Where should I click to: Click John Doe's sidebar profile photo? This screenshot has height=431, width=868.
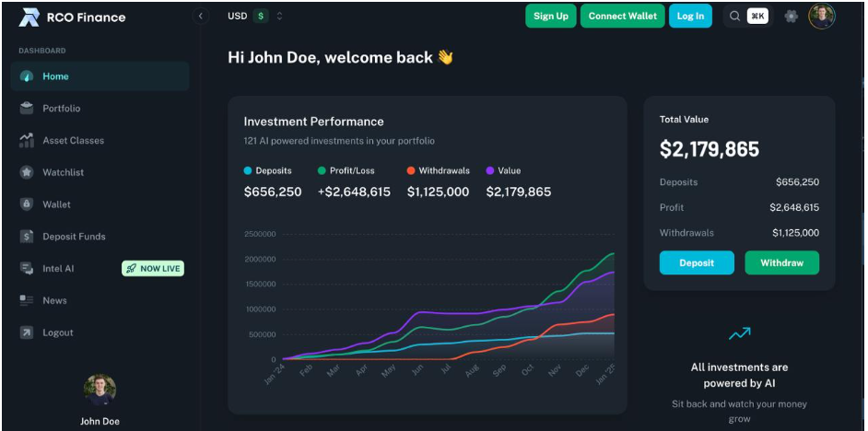point(100,390)
